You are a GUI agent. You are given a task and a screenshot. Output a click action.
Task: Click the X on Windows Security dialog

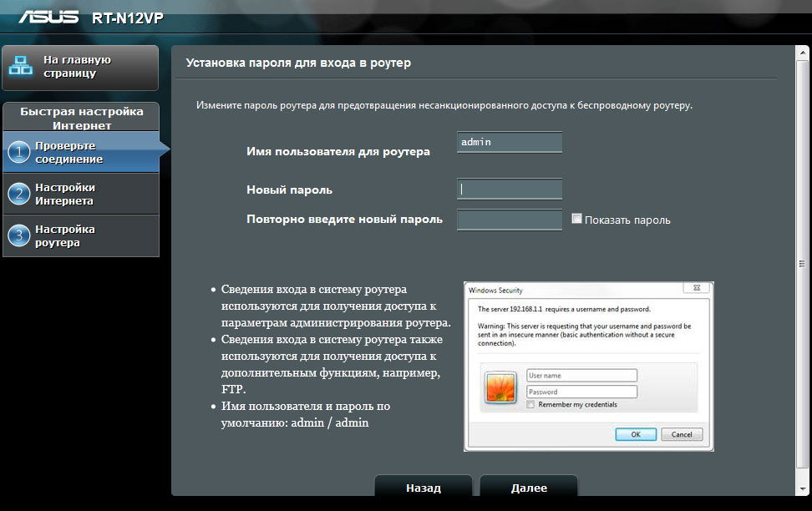[x=696, y=288]
